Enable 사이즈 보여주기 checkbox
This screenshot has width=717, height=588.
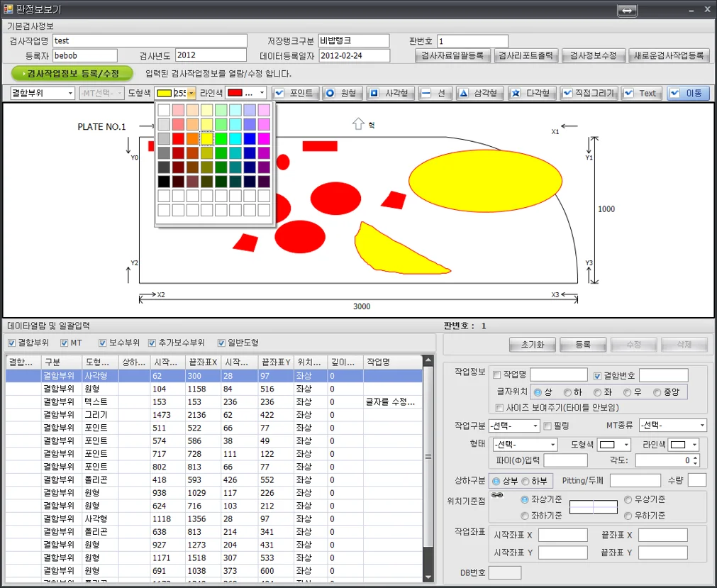[499, 407]
